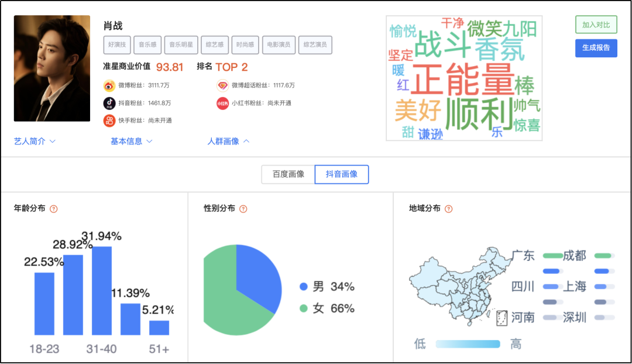Click the artist profile photo
The height and width of the screenshot is (364, 632).
[52, 68]
